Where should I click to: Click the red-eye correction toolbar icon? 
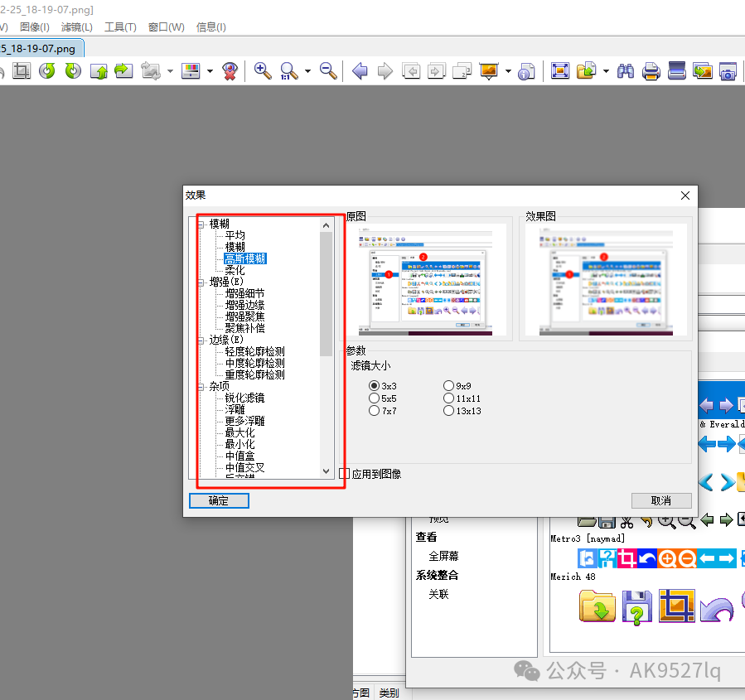[231, 71]
